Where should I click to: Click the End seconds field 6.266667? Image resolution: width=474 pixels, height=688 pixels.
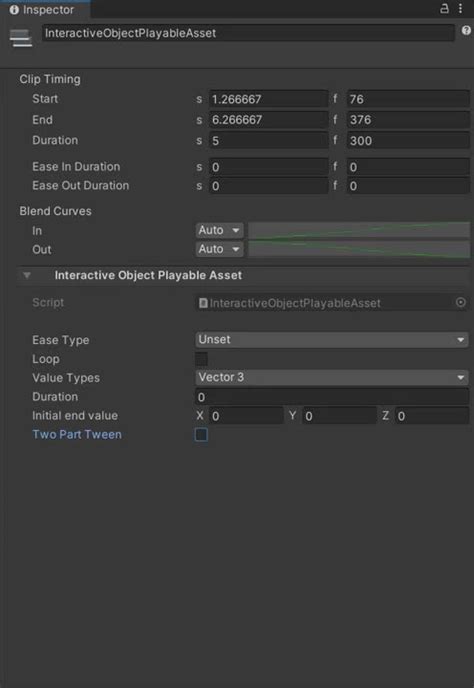269,120
